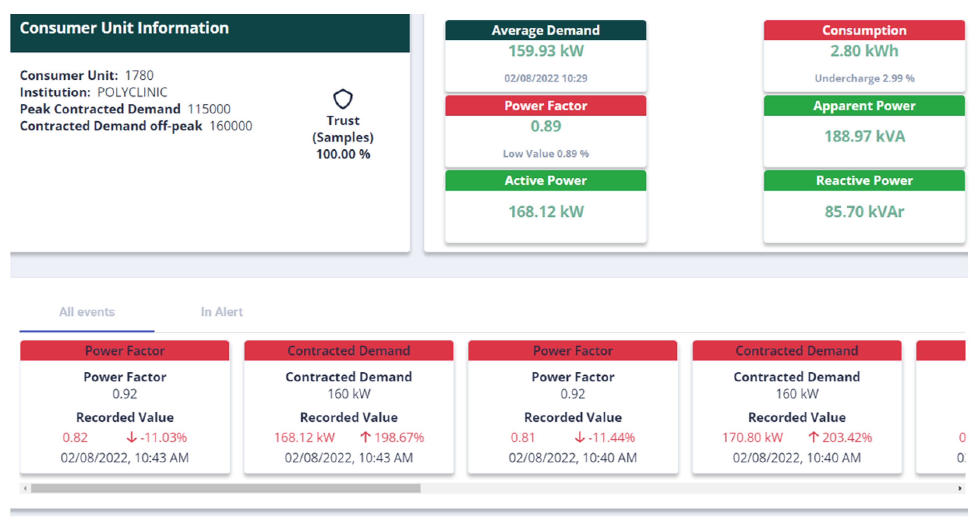This screenshot has width=980, height=526.
Task: Click the events horizontal scrollbar thumb
Action: click(x=225, y=488)
